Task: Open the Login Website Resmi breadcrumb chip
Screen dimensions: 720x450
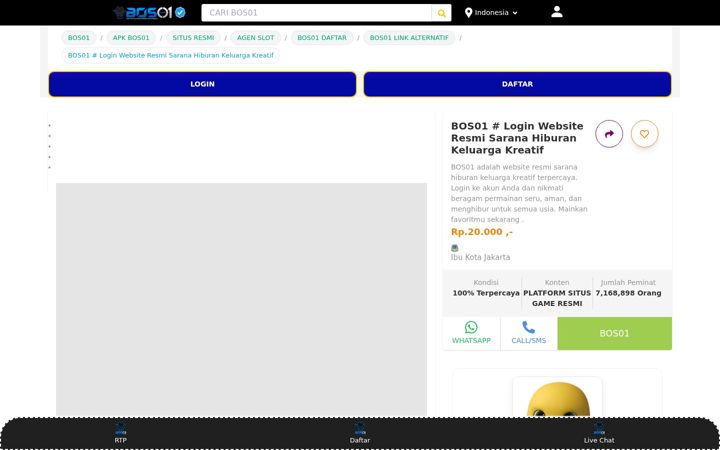Action: click(170, 55)
